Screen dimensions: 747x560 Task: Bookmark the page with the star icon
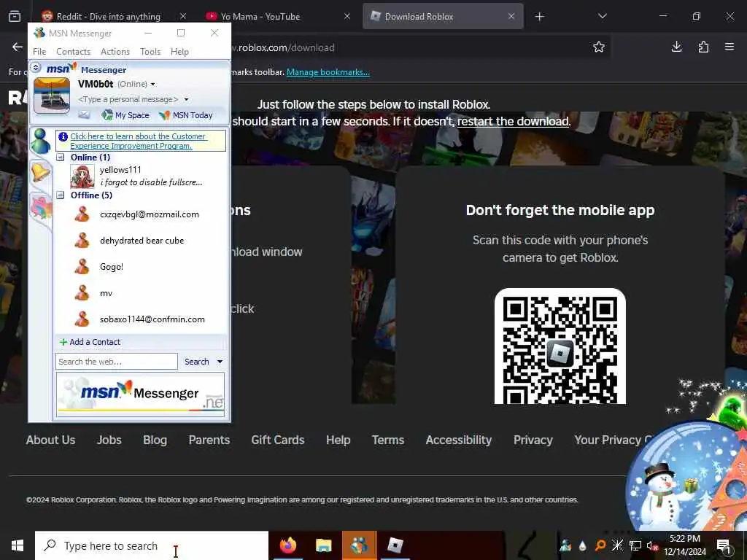(599, 47)
